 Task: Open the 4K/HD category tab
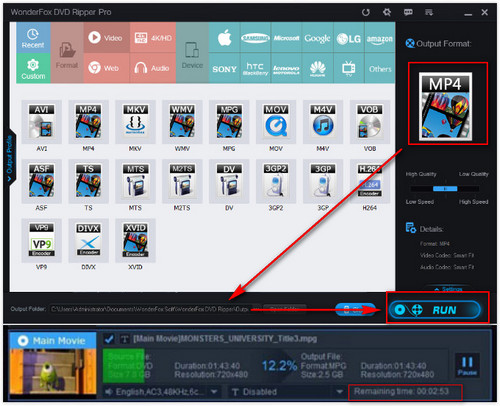153,38
